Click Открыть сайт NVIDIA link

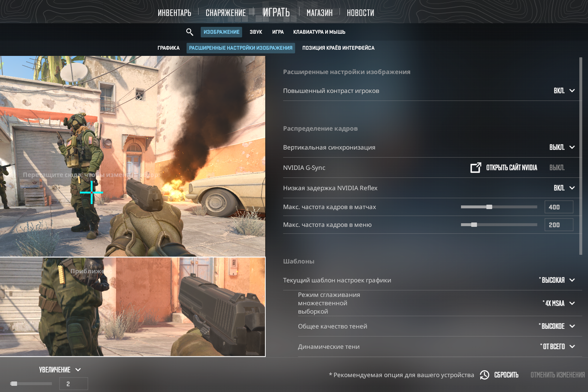point(511,167)
